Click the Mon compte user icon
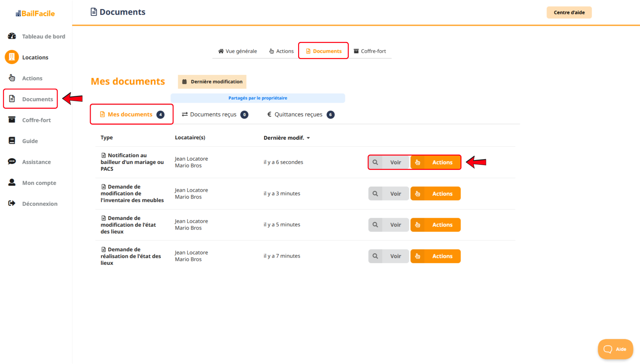Viewport: 640px width, 364px height. click(12, 182)
